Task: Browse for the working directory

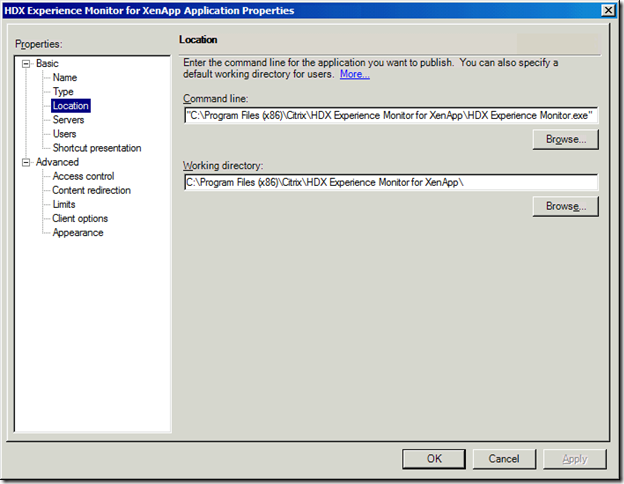Action: click(566, 207)
